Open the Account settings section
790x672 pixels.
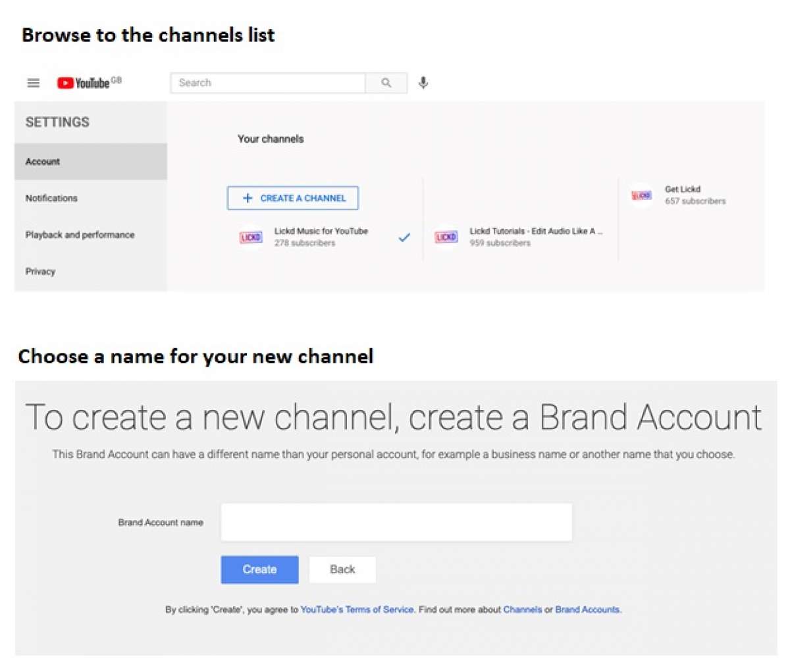pos(42,161)
